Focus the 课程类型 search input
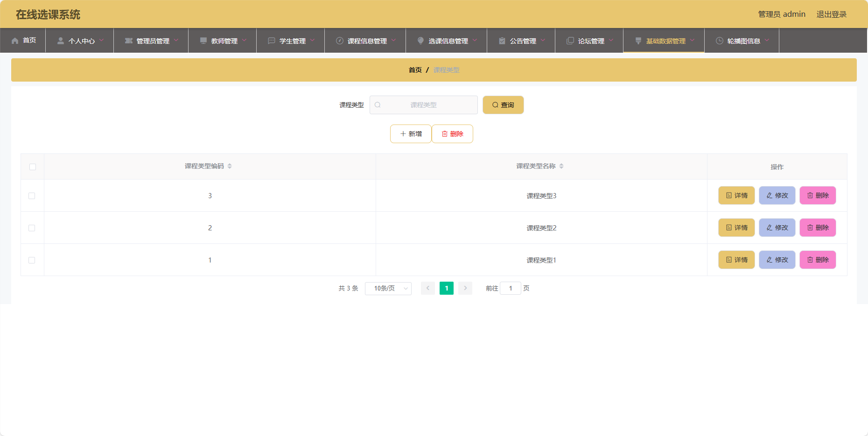The width and height of the screenshot is (868, 436). point(424,105)
